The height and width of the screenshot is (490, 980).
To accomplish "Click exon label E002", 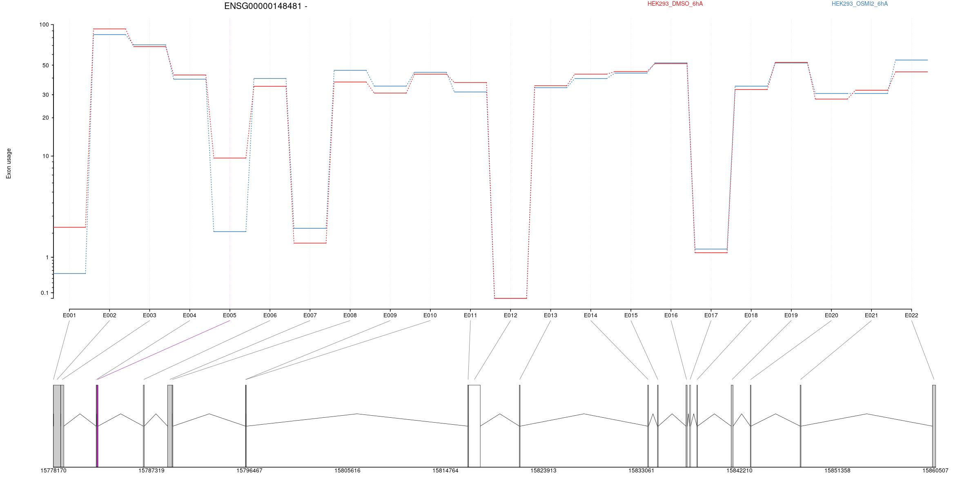I will point(109,315).
